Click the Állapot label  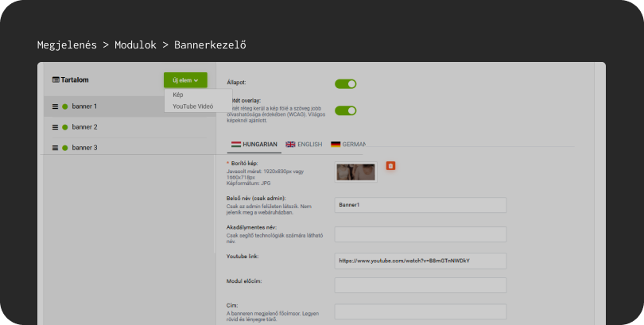click(236, 83)
